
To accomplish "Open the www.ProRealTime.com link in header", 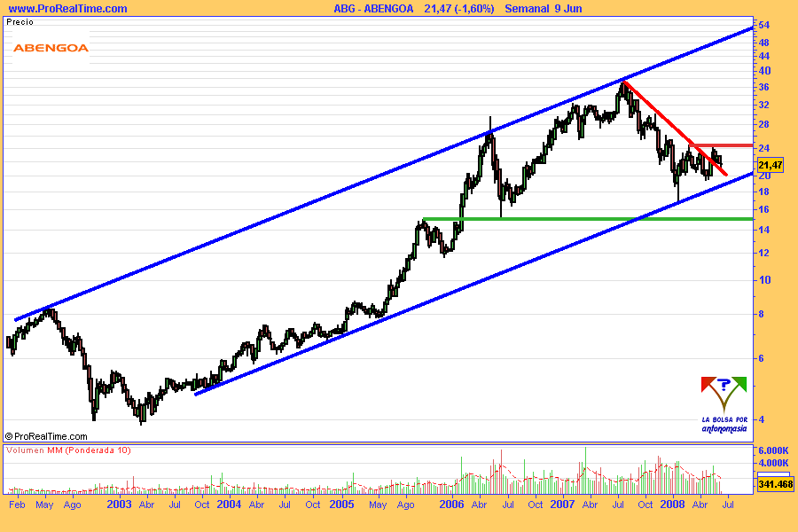I will (67, 9).
